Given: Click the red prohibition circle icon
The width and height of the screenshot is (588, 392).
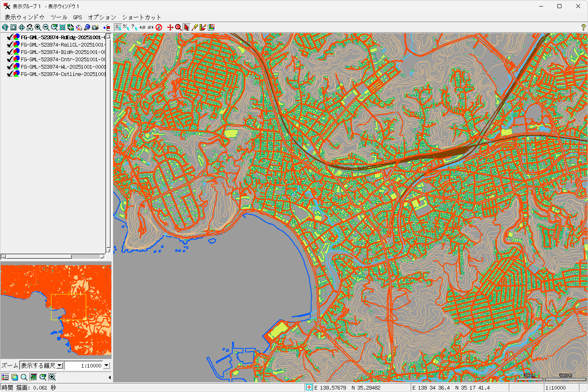Looking at the screenshot, I should 159,27.
